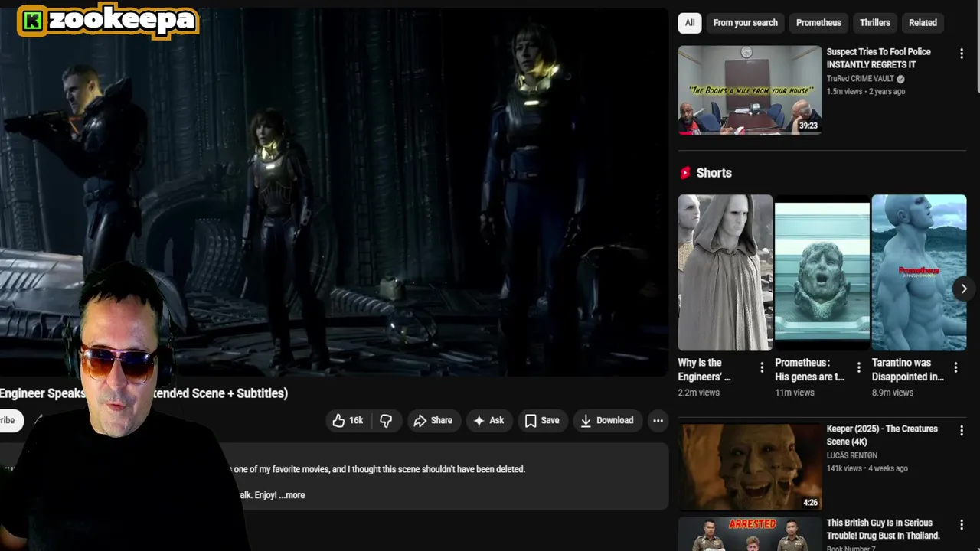
Task: Open options for This British Guy video
Action: tap(962, 525)
